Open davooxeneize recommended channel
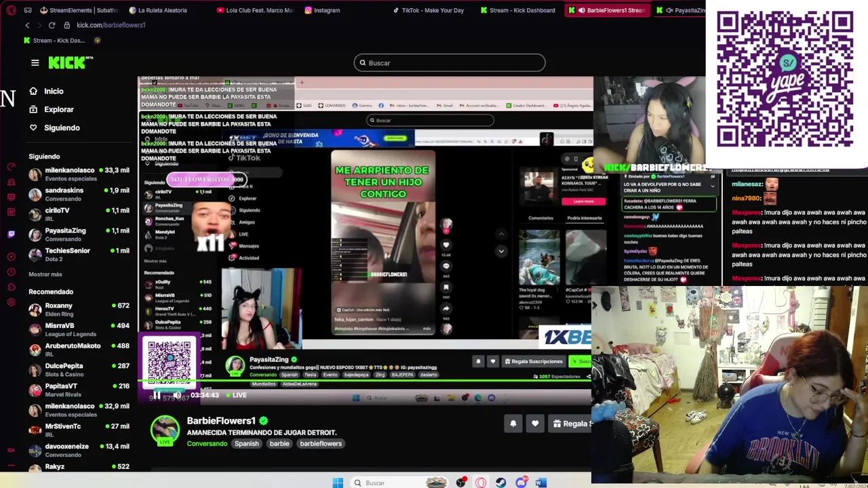The height and width of the screenshot is (488, 868). [x=79, y=450]
